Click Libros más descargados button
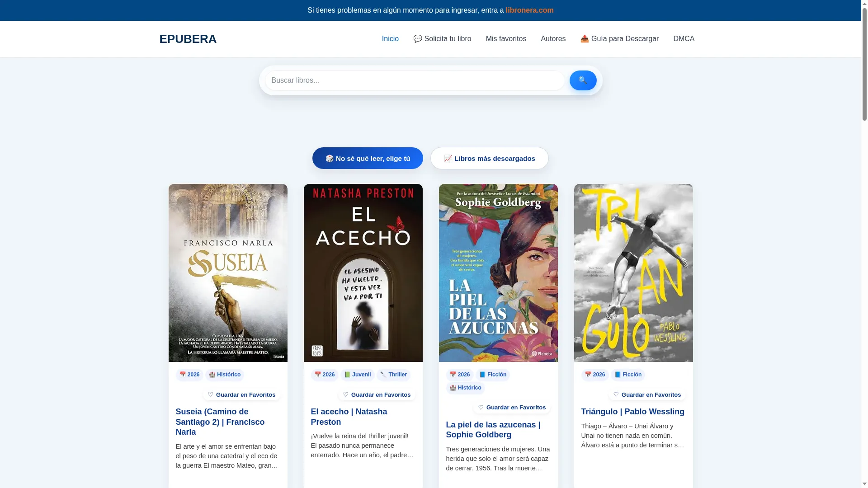This screenshot has height=488, width=868. [x=489, y=158]
